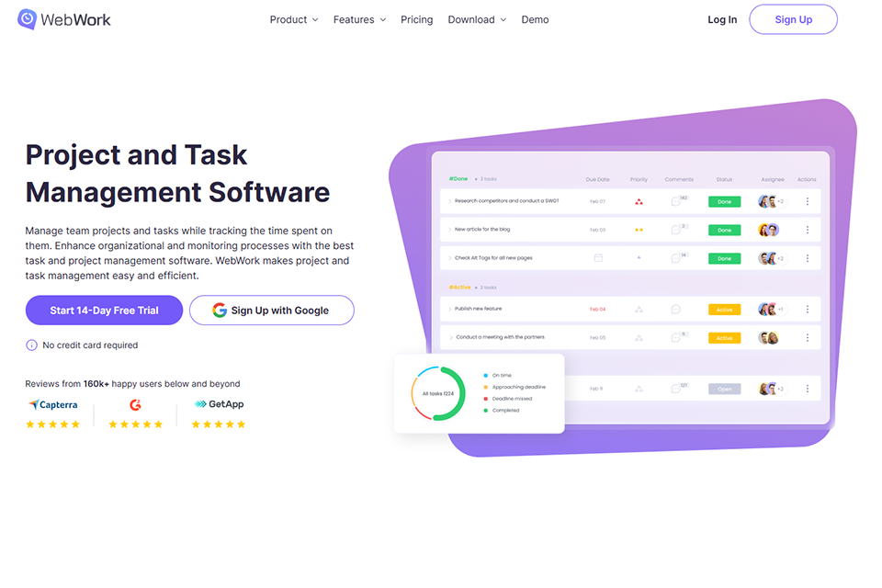Open actions menu for Conduct a meeting row
The image size is (882, 588).
pos(808,337)
